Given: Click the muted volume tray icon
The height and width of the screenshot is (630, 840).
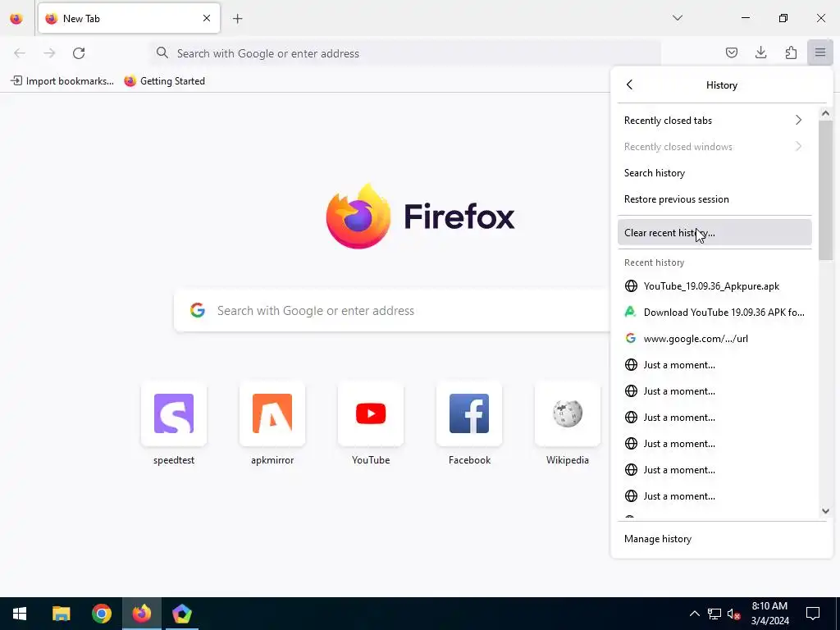Looking at the screenshot, I should (x=733, y=614).
